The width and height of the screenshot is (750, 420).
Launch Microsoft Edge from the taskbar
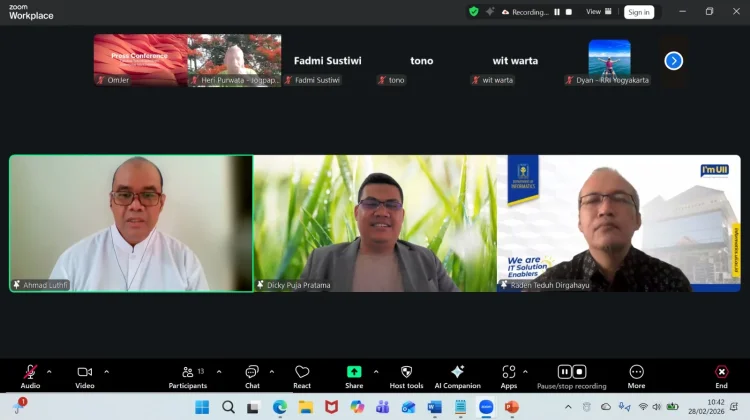click(x=279, y=407)
